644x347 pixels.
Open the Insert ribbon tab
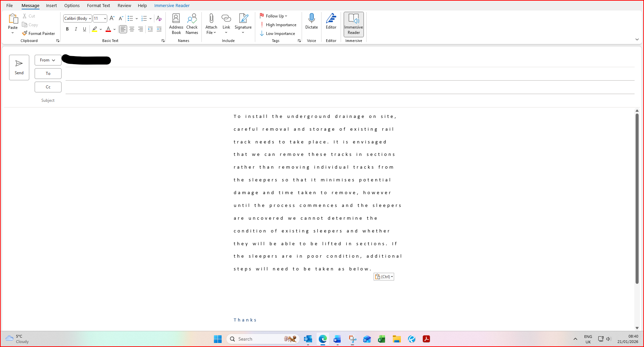tap(51, 5)
